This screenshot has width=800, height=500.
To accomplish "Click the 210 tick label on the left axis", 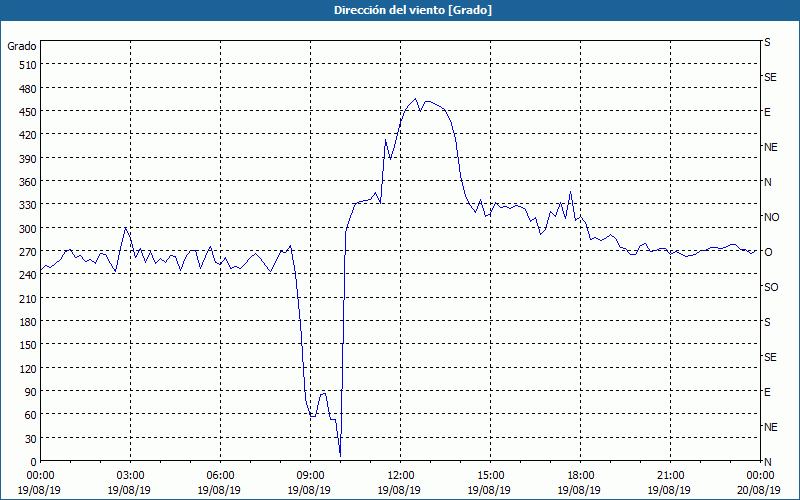I will pos(28,298).
